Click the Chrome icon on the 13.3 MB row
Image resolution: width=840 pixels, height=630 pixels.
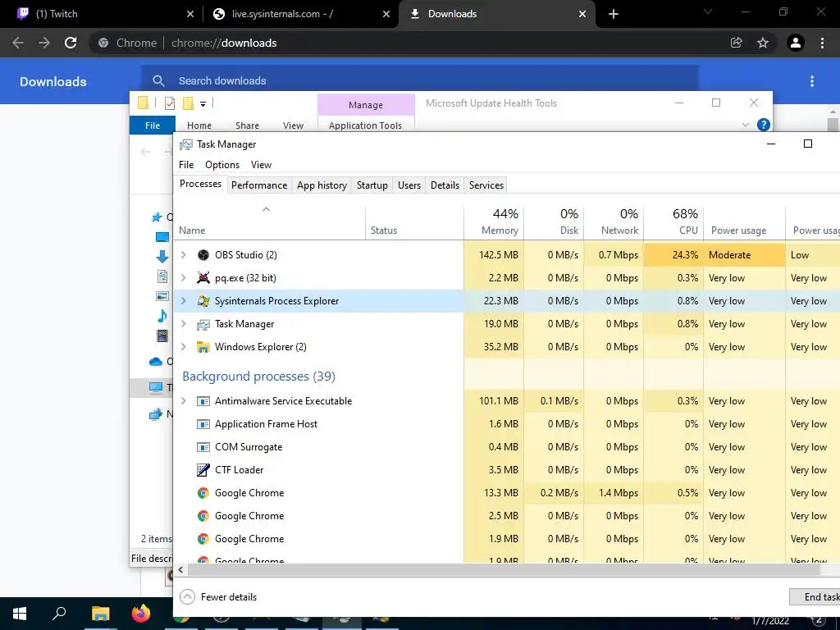203,493
